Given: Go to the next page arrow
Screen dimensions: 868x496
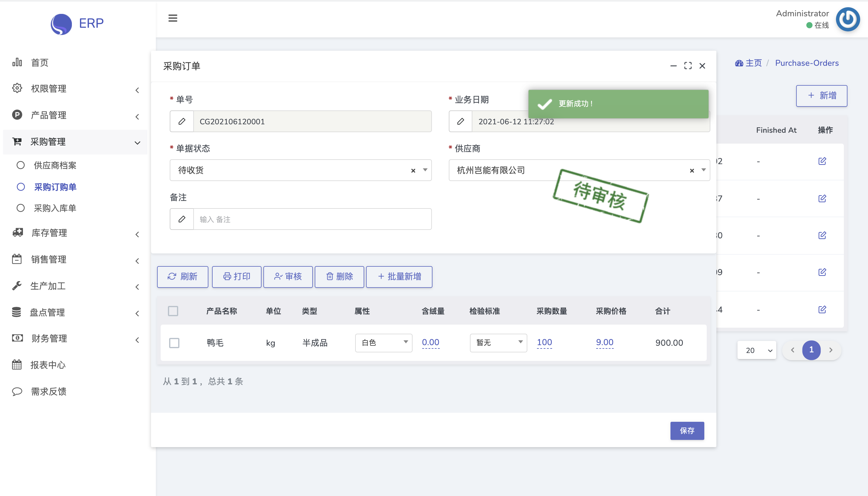Looking at the screenshot, I should 831,350.
